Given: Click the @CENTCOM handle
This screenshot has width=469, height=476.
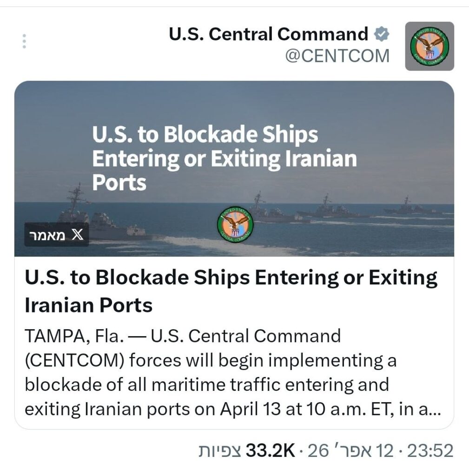Looking at the screenshot, I should 337,56.
